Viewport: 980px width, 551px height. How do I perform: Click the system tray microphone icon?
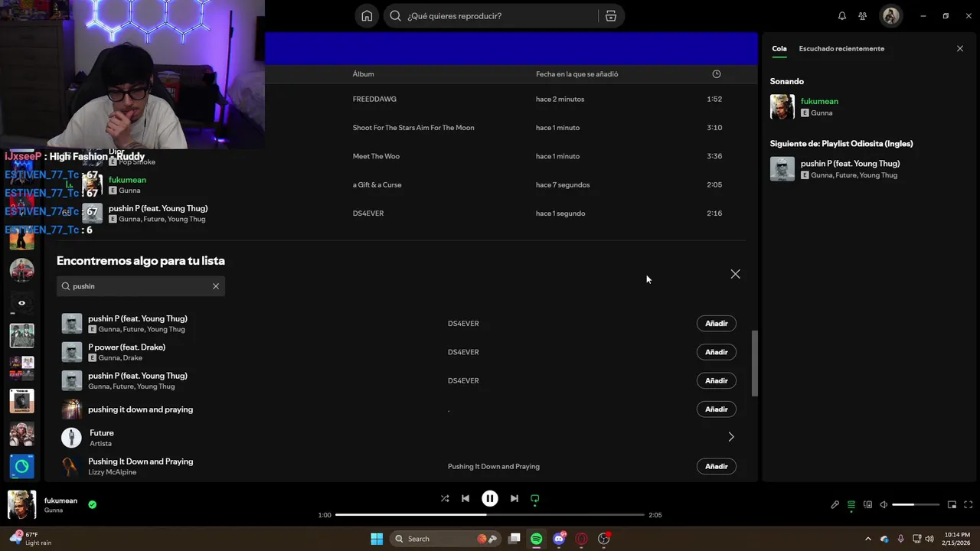tap(901, 539)
